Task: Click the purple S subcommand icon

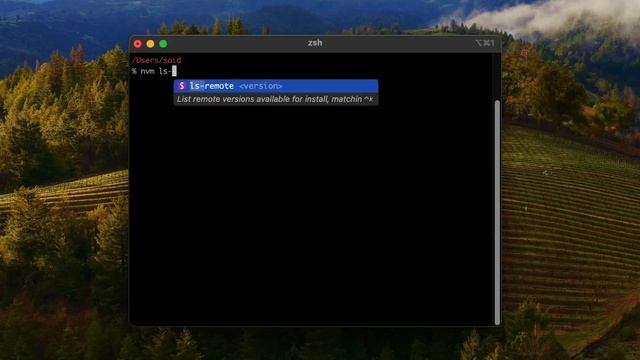Action: [182, 86]
